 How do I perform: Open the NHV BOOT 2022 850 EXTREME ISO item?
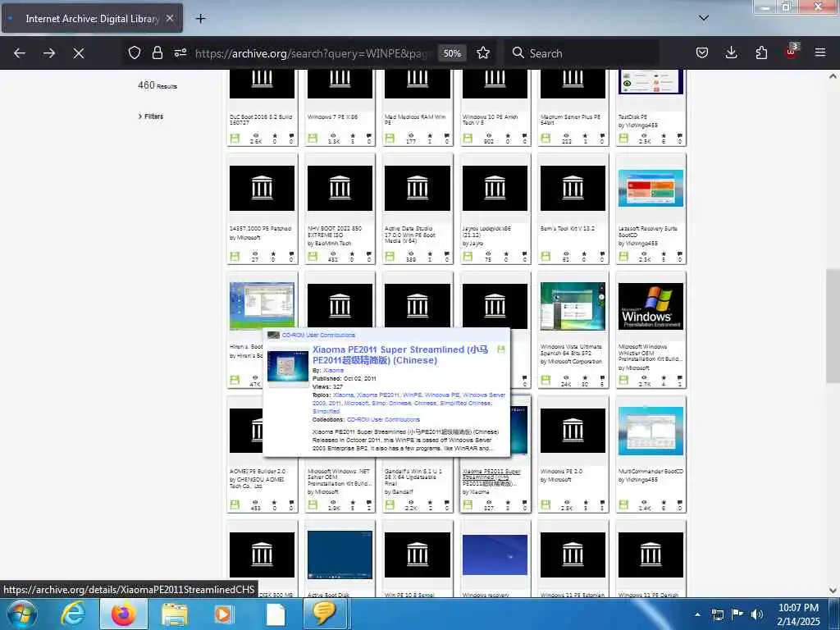coord(335,232)
